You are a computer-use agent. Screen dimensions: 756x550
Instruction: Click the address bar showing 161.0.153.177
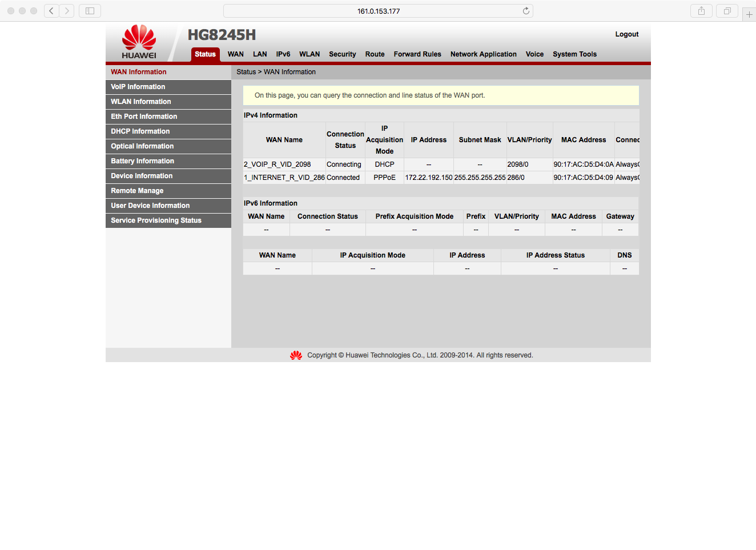point(378,11)
